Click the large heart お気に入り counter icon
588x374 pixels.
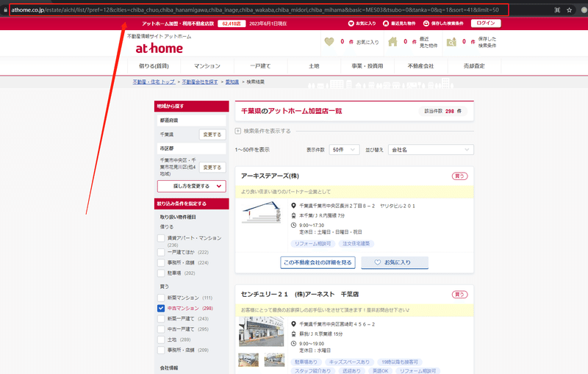coord(329,42)
